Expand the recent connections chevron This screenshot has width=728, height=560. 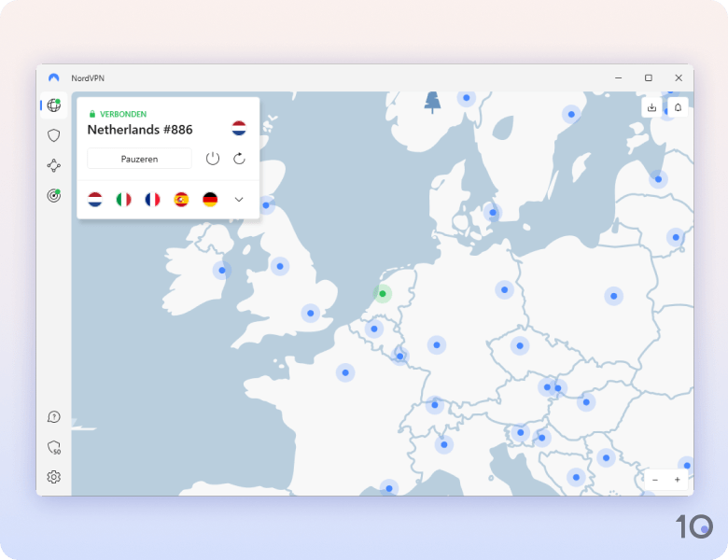[239, 200]
